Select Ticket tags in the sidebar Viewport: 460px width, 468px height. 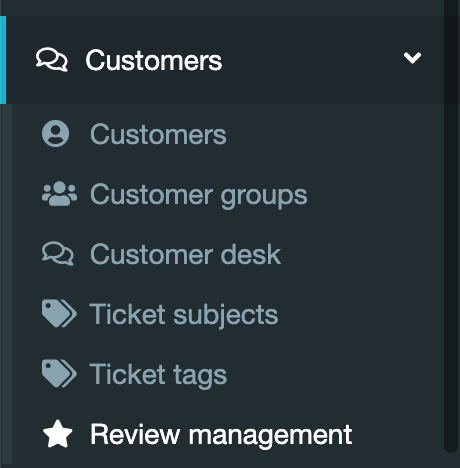pos(158,374)
